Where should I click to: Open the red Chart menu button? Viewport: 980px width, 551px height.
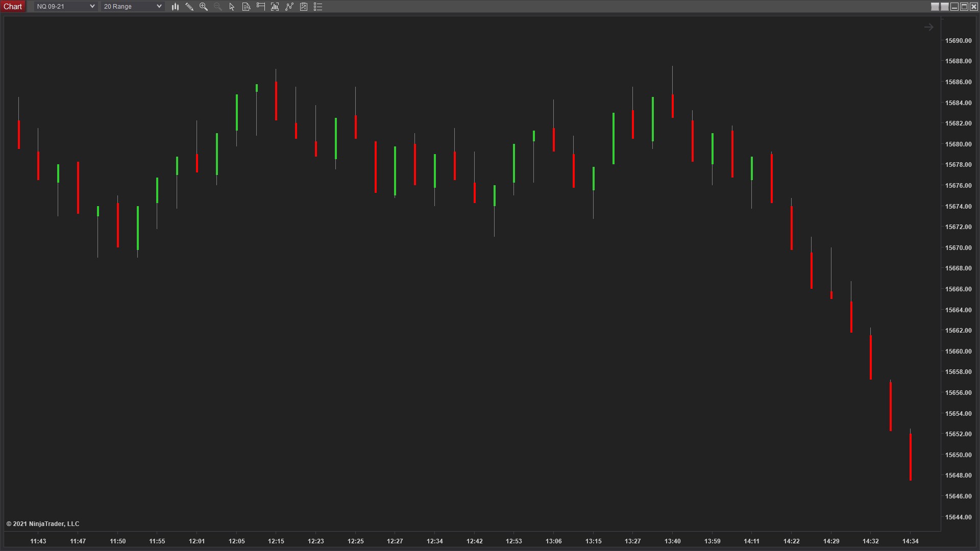(13, 7)
